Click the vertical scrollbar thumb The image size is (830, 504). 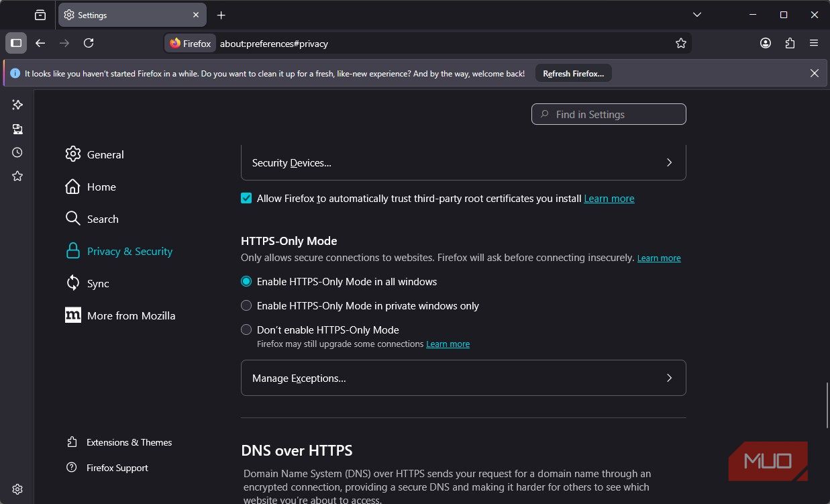[827, 405]
